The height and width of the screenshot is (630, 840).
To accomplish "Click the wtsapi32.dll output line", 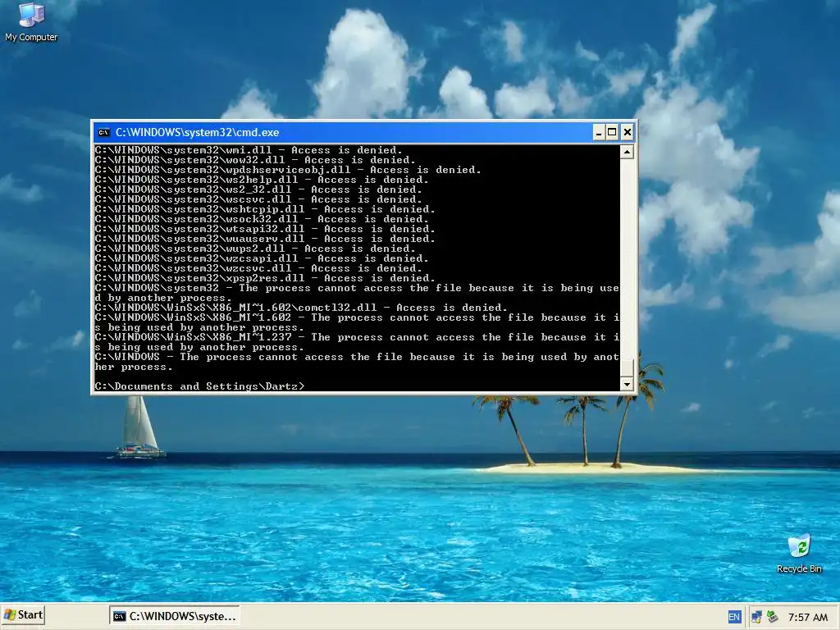I will pyautogui.click(x=265, y=229).
